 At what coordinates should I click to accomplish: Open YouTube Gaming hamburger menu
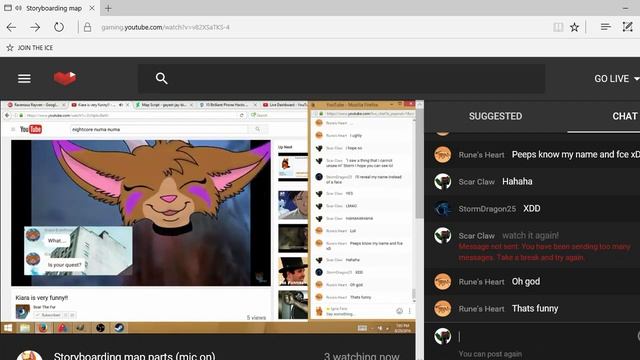click(24, 78)
